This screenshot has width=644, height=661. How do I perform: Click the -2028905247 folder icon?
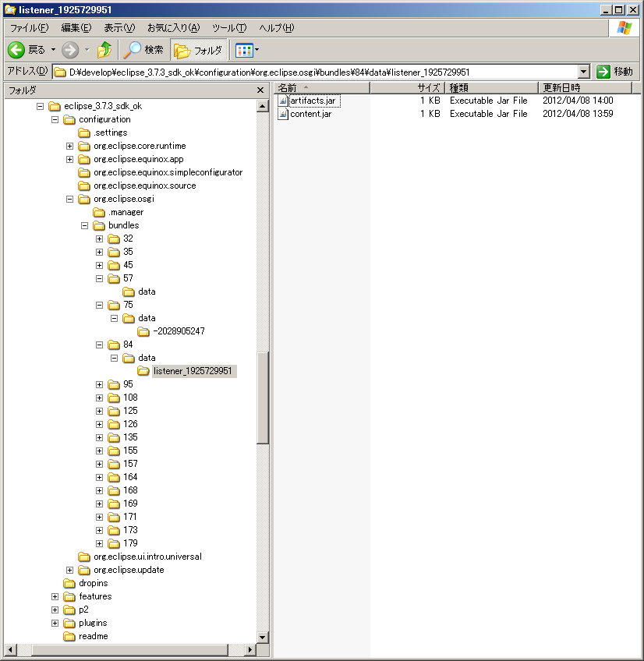click(x=143, y=331)
